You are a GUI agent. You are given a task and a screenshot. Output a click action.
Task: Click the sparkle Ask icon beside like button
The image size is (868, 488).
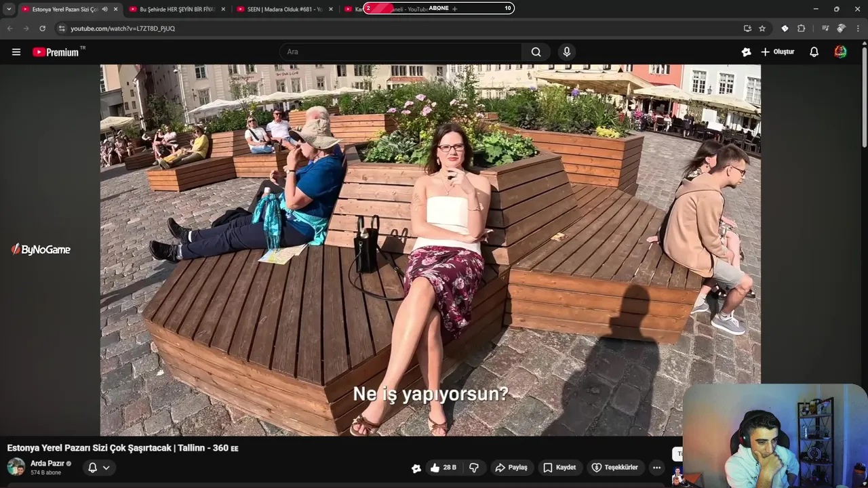(x=416, y=468)
